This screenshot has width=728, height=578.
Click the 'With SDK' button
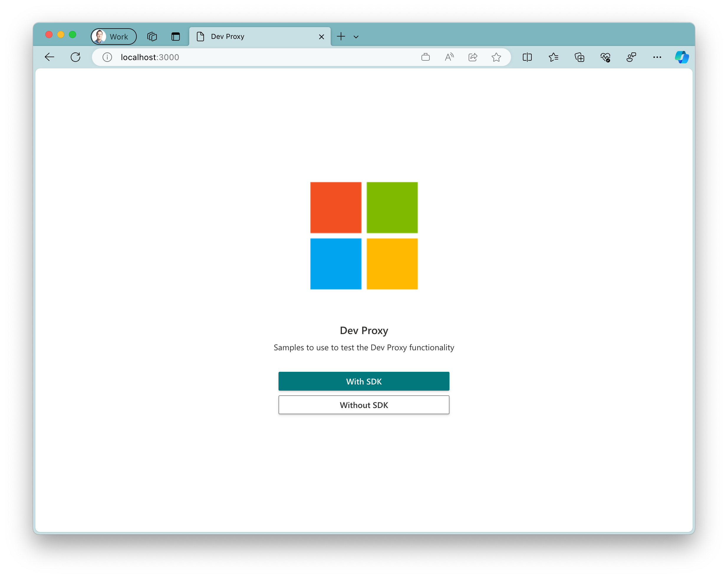[363, 381]
